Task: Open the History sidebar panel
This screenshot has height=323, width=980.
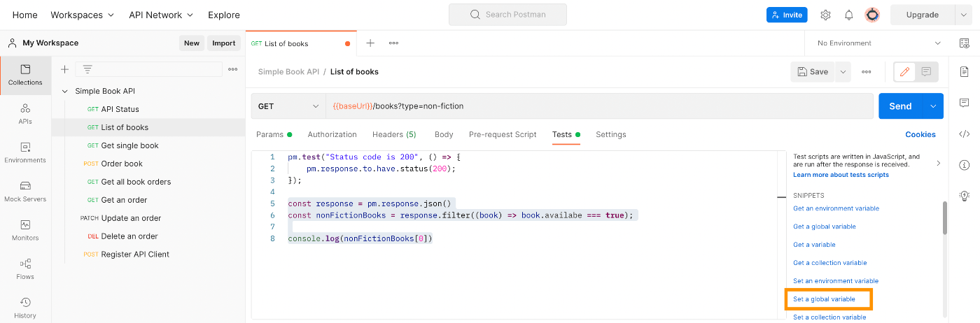Action: click(x=25, y=308)
